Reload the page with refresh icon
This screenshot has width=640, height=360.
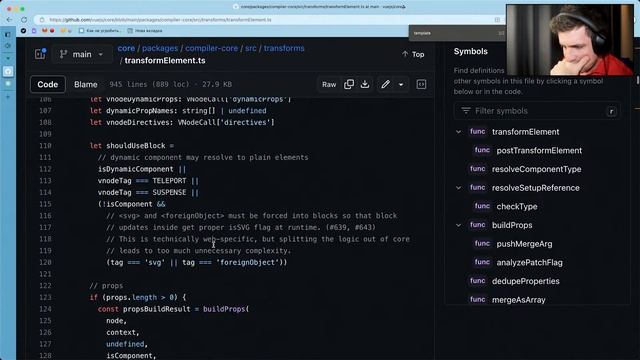point(24,20)
